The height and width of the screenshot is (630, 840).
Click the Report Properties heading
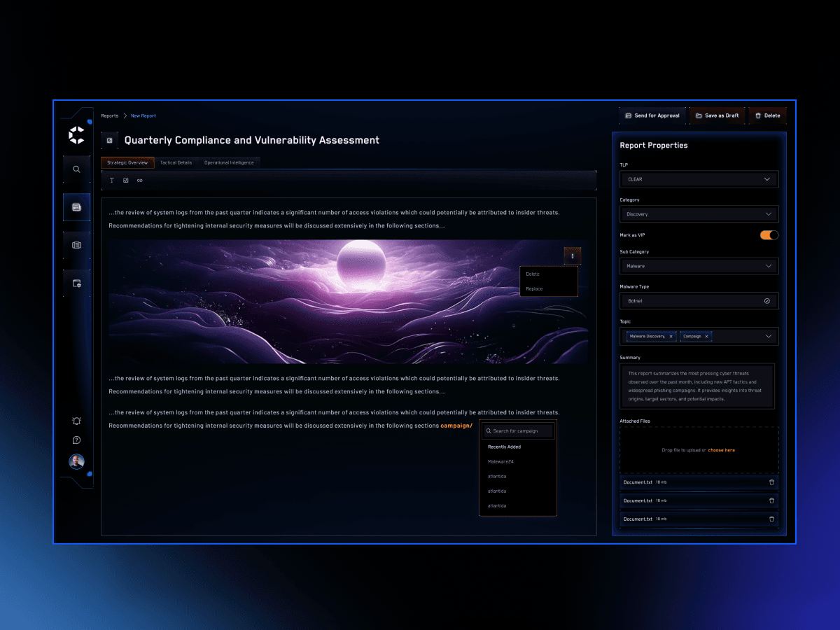click(654, 146)
